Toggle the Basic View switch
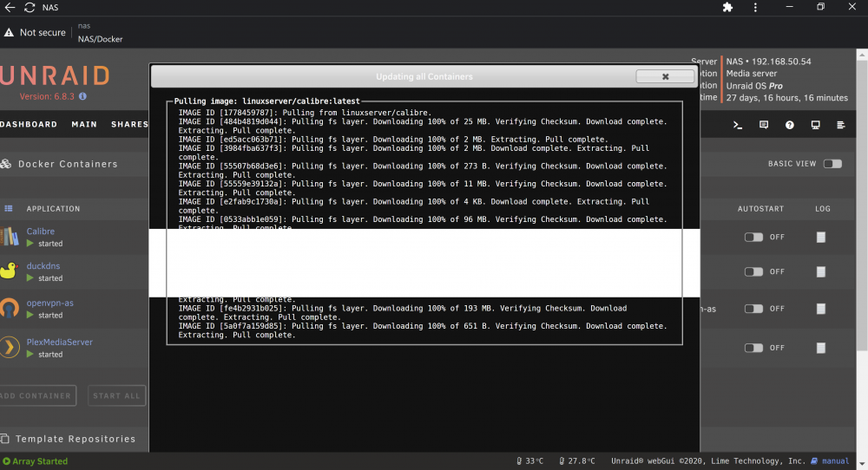Screen dimensions: 868x470 tap(832, 164)
